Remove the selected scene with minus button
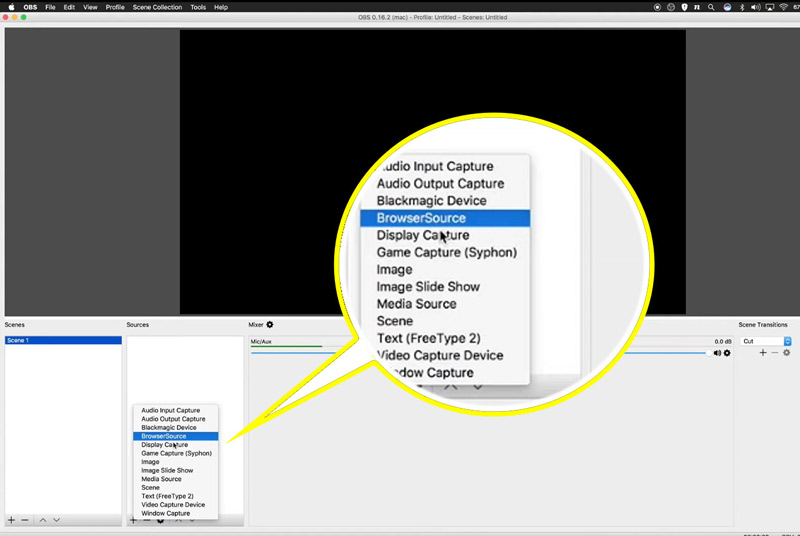The height and width of the screenshot is (536, 800). 25,520
